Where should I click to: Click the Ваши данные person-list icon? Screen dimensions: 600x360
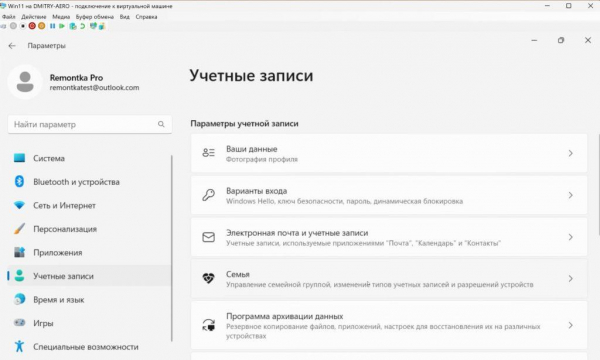click(209, 153)
